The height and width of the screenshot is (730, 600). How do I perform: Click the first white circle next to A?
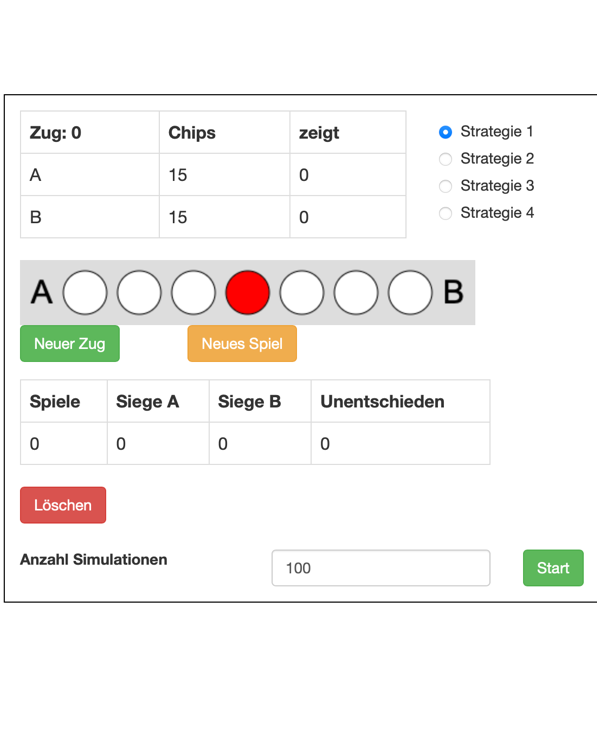[85, 293]
